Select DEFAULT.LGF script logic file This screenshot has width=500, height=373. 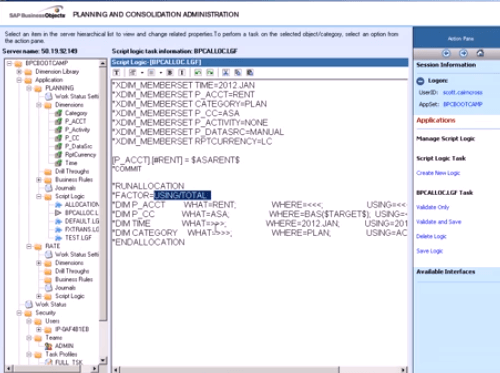click(x=82, y=221)
